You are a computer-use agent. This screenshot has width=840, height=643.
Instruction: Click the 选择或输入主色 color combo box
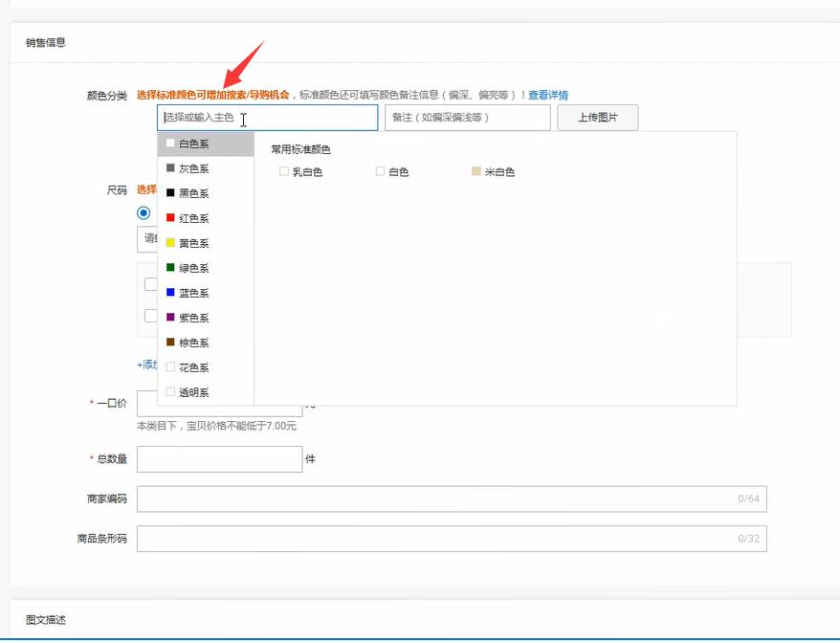pos(267,118)
